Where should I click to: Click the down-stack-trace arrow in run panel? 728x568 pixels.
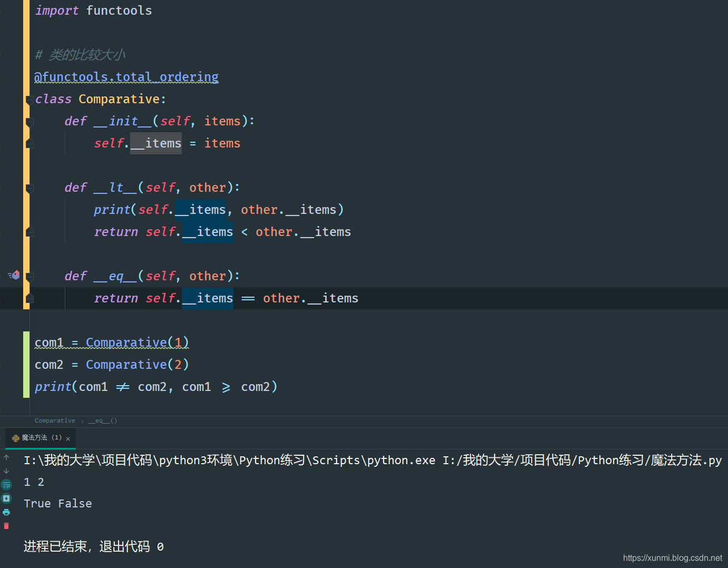click(6, 471)
